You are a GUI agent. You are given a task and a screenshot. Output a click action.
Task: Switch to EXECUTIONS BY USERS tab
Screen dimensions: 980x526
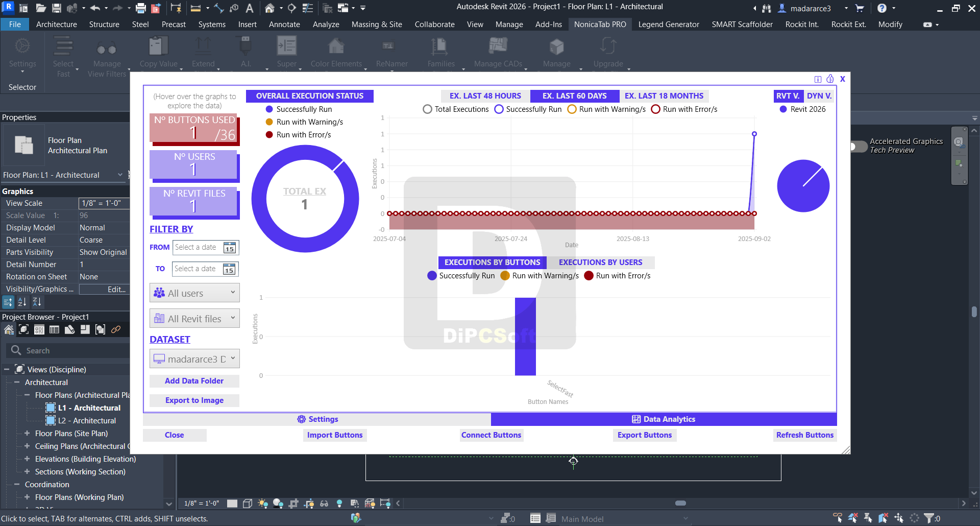(x=601, y=262)
